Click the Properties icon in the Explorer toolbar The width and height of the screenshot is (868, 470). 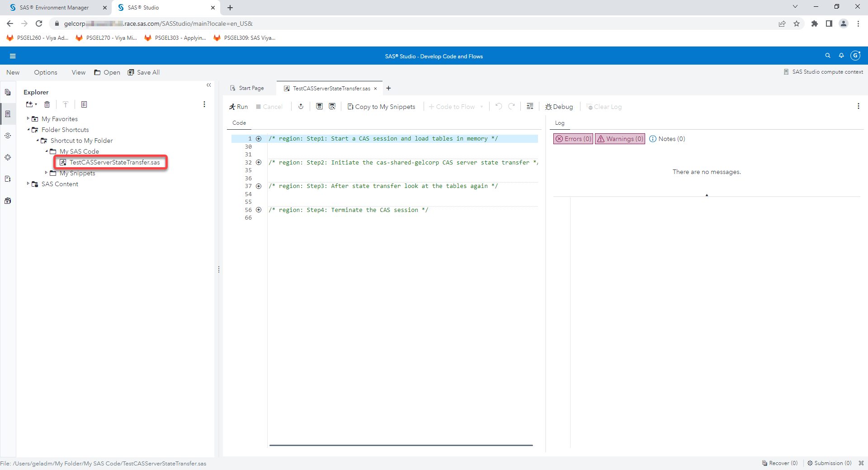tap(84, 104)
